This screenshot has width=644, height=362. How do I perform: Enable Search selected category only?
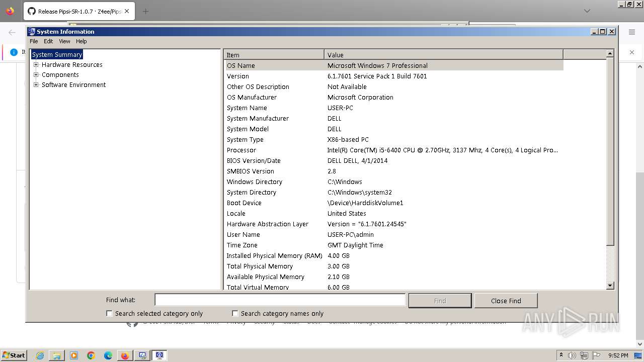click(109, 313)
